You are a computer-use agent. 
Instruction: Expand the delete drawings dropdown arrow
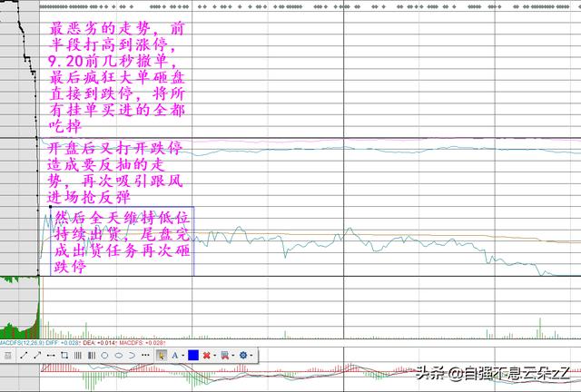coord(215,355)
